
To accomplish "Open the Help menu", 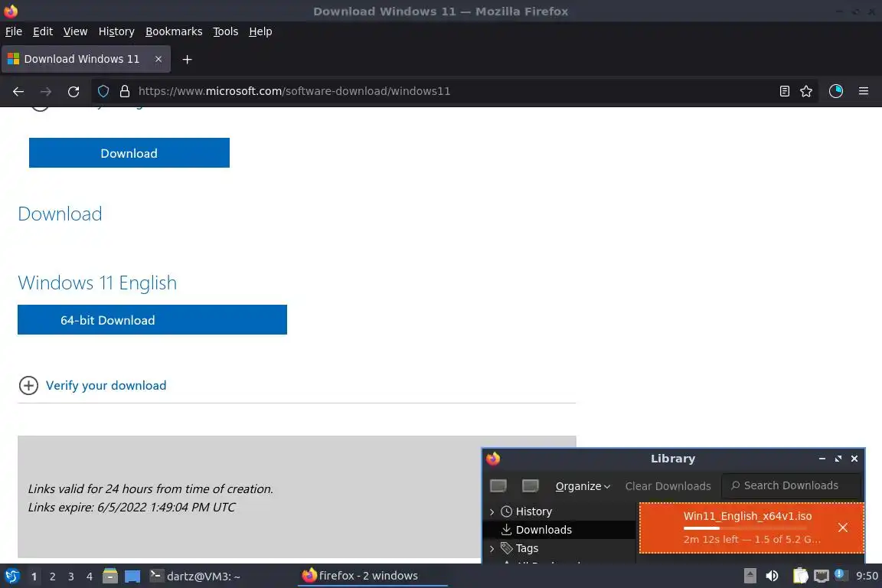I will (260, 31).
